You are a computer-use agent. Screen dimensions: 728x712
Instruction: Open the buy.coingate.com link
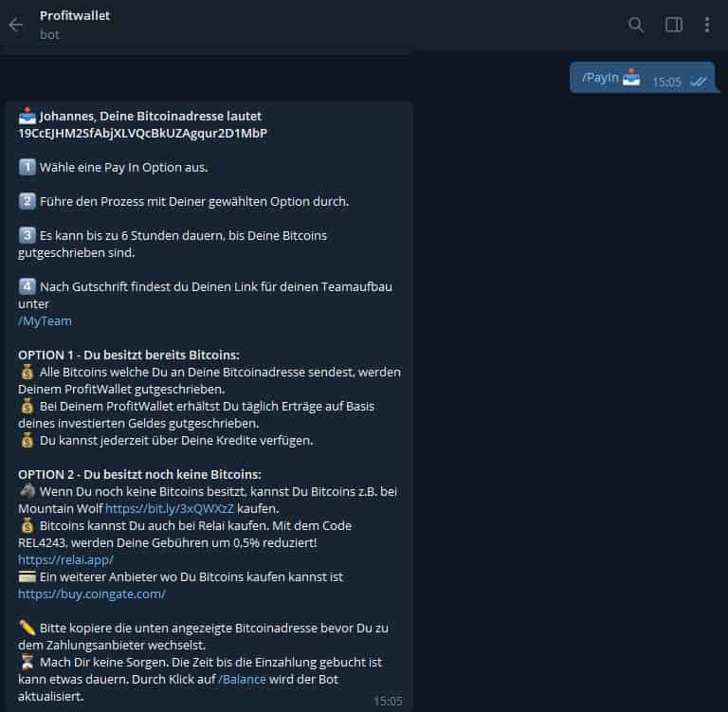tap(91, 594)
